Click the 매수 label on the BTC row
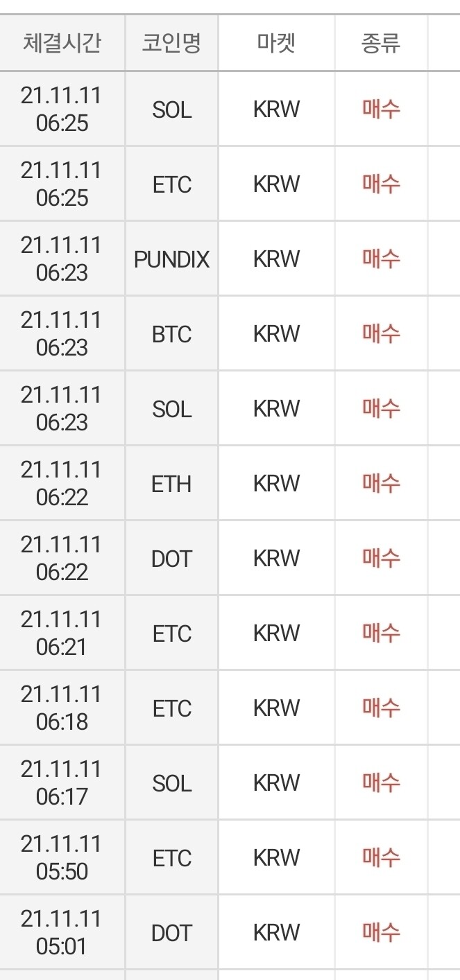 pyautogui.click(x=380, y=333)
